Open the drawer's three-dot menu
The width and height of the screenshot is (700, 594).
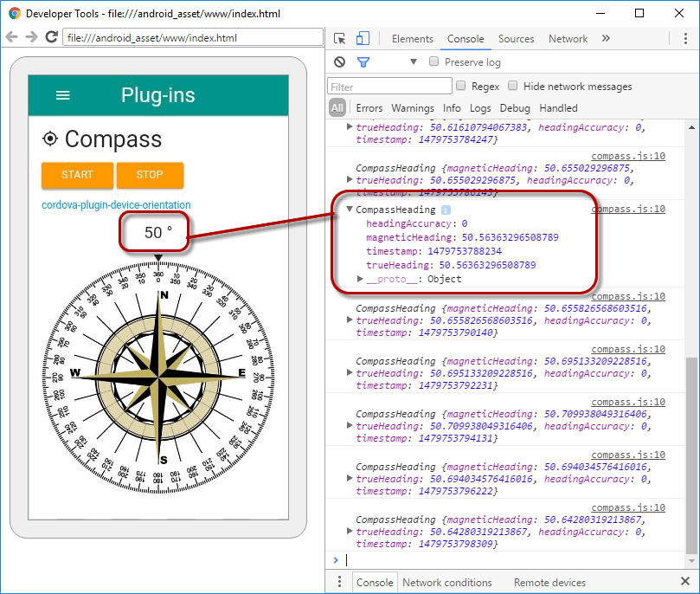pyautogui.click(x=338, y=583)
